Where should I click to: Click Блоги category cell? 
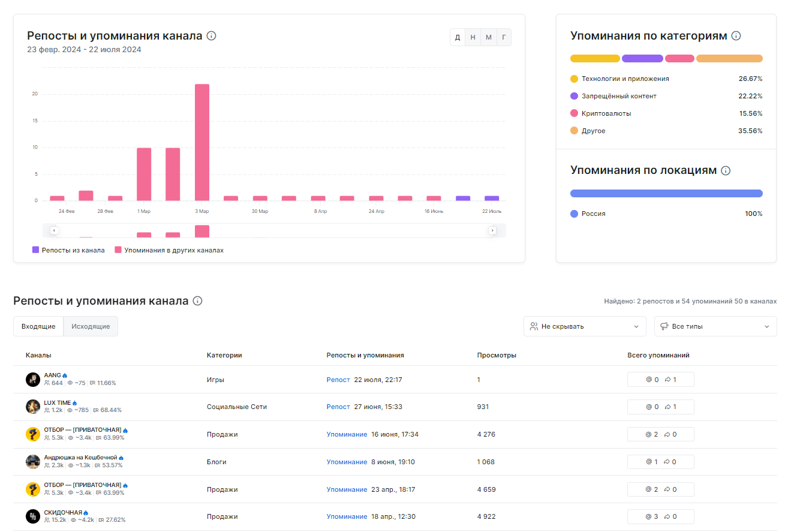[x=216, y=462]
